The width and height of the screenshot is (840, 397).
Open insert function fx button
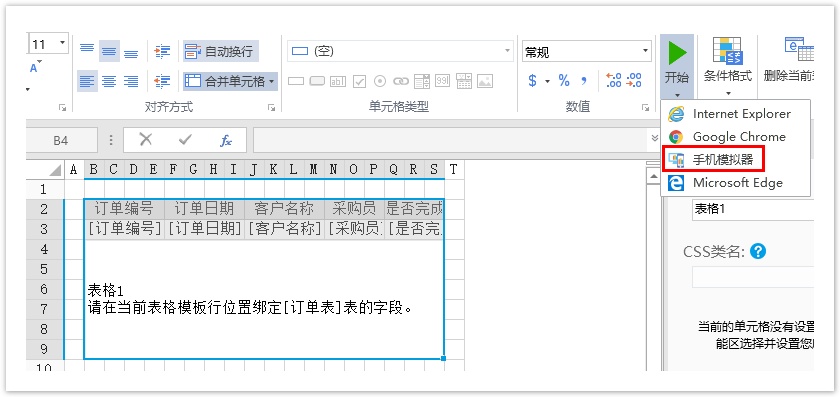tap(226, 140)
